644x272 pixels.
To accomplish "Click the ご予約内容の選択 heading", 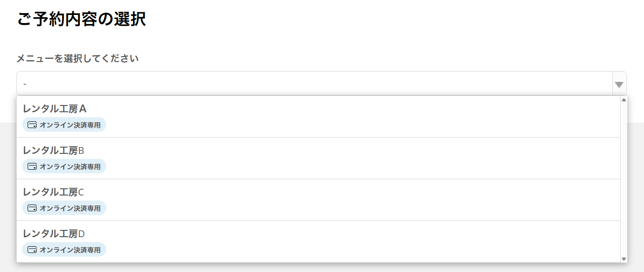I will [x=81, y=20].
